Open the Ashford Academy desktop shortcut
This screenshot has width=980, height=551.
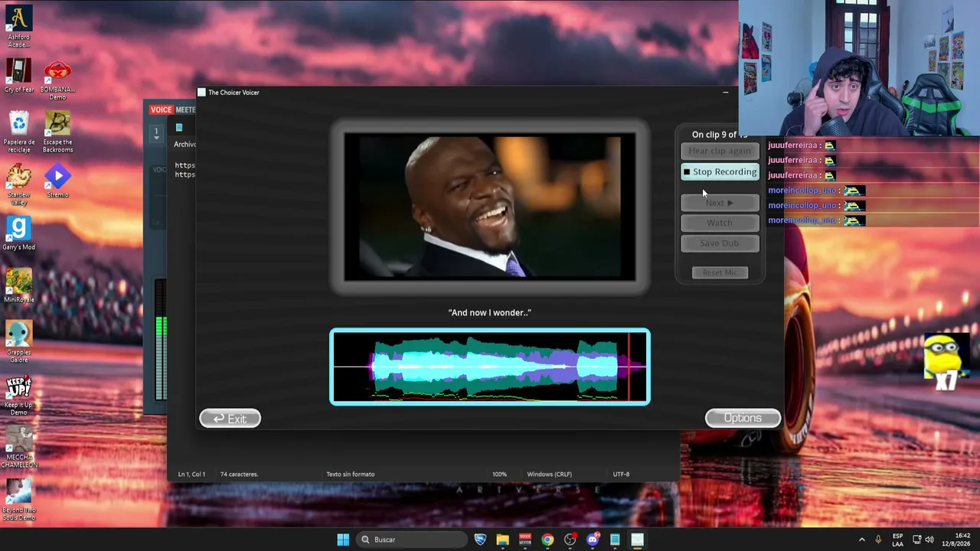tap(18, 27)
